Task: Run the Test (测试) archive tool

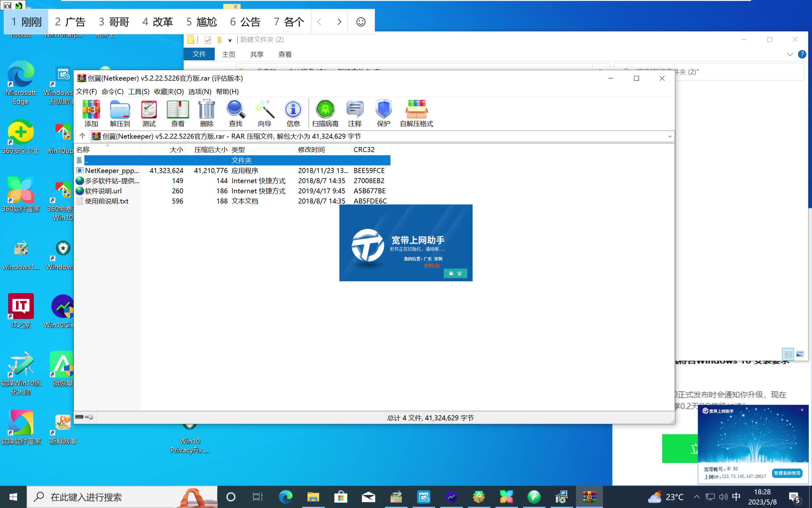Action: tap(149, 113)
